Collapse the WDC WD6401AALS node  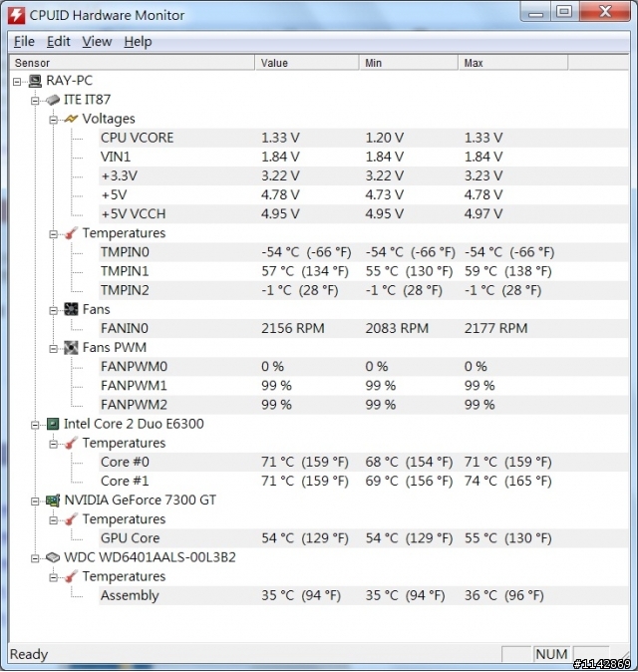click(35, 558)
